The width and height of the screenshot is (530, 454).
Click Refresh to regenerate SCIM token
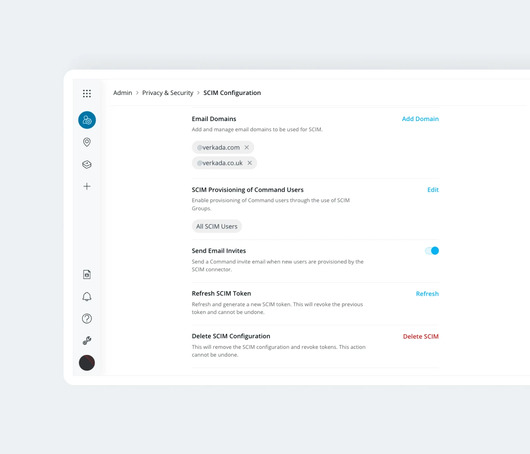pos(427,294)
